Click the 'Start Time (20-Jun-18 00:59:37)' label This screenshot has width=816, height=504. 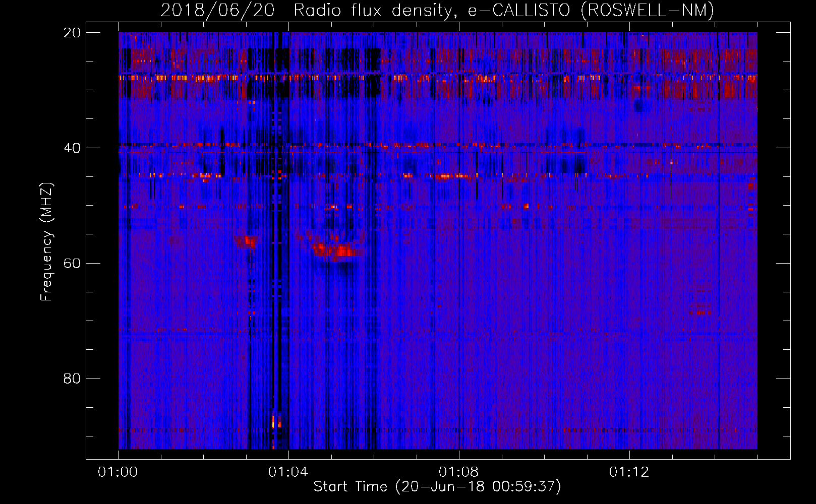[x=437, y=486]
